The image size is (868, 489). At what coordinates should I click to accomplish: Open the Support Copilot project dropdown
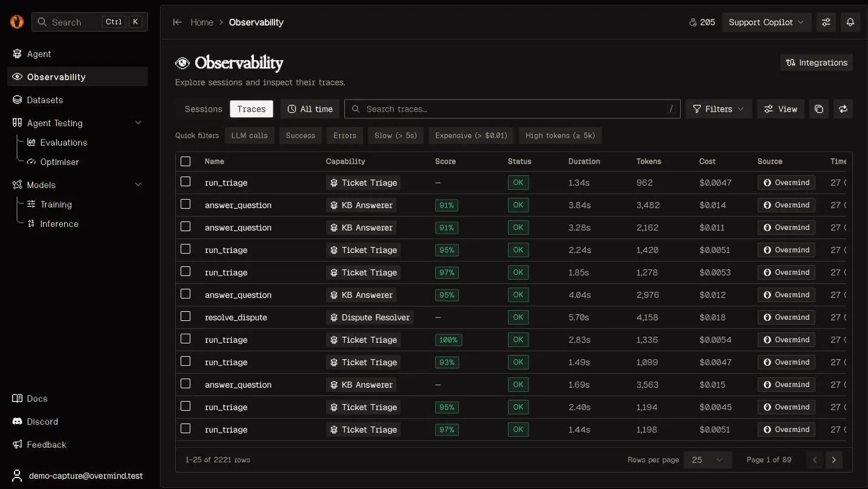point(767,22)
